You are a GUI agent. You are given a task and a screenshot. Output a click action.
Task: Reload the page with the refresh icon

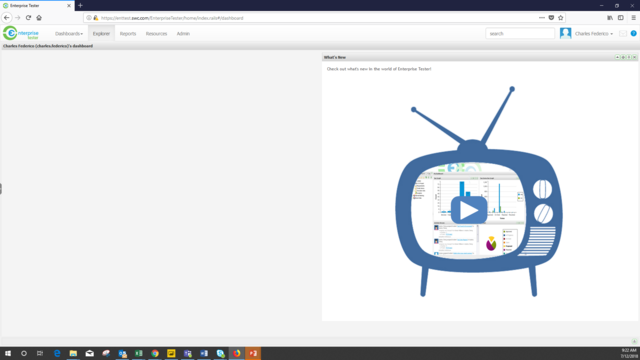point(28,18)
